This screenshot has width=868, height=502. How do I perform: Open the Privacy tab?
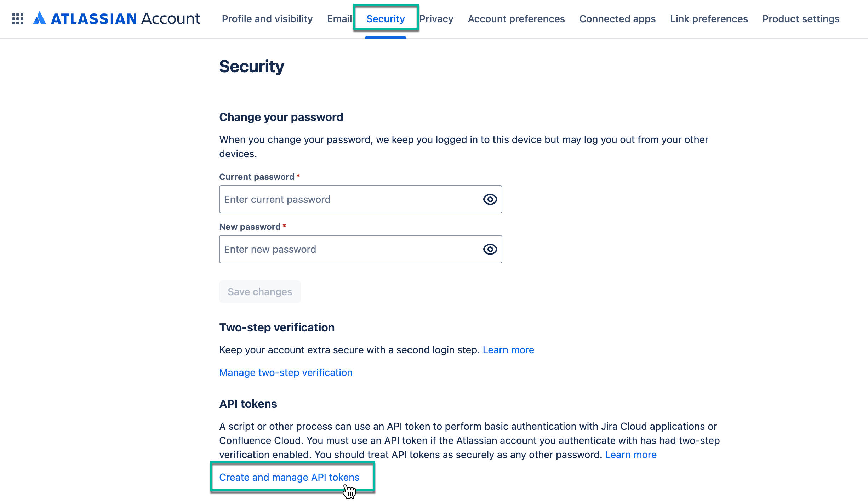[437, 19]
